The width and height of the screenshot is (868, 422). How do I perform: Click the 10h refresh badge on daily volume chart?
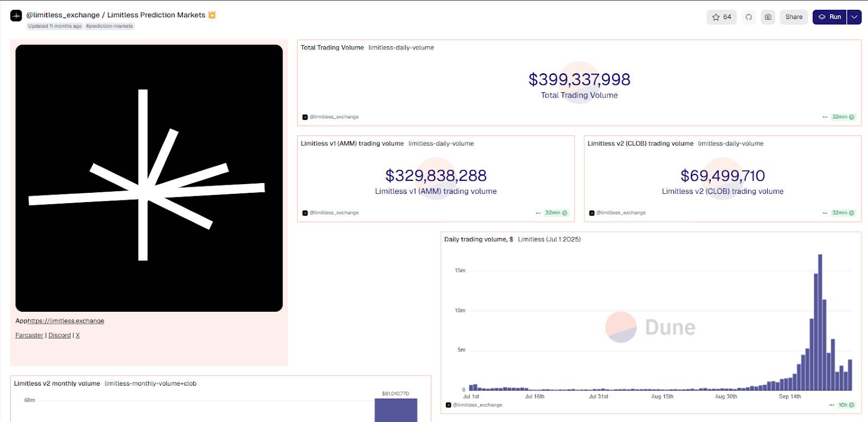pos(846,405)
